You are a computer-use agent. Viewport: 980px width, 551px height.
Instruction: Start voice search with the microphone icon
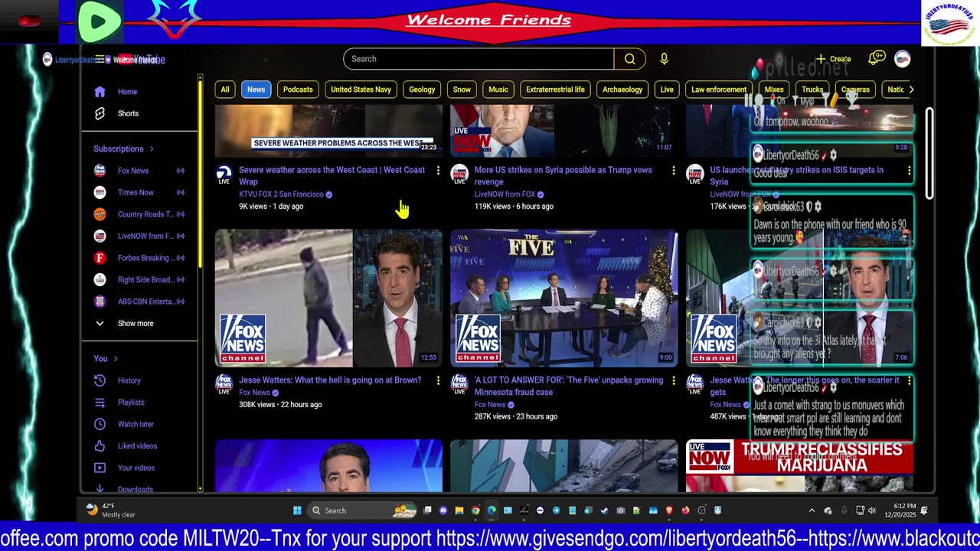tap(664, 59)
